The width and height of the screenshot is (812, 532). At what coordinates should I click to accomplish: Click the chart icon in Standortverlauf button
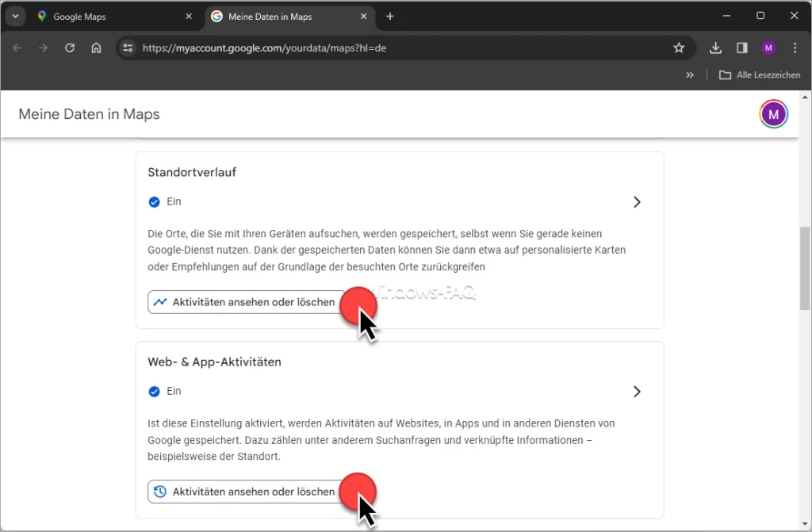(160, 302)
